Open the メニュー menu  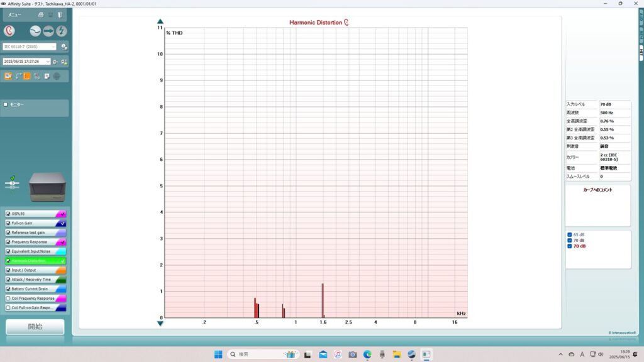[x=15, y=15]
